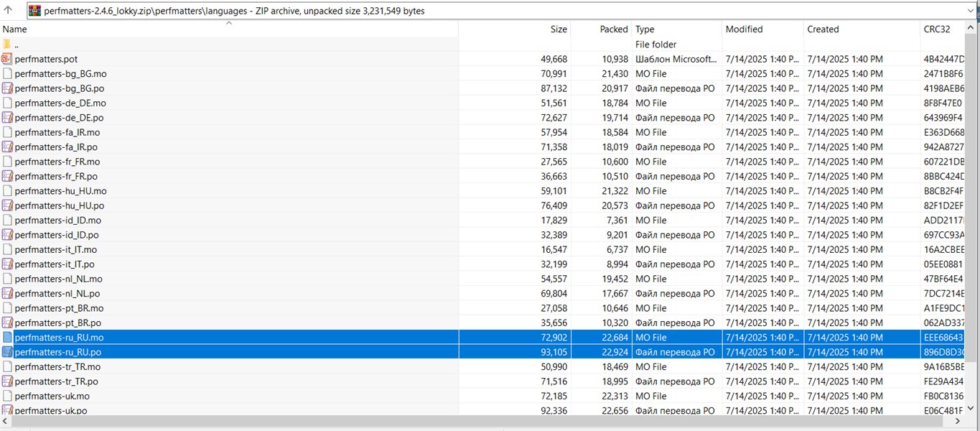This screenshot has width=980, height=431.
Task: Click the perfmatters.pot file icon
Action: (x=7, y=59)
